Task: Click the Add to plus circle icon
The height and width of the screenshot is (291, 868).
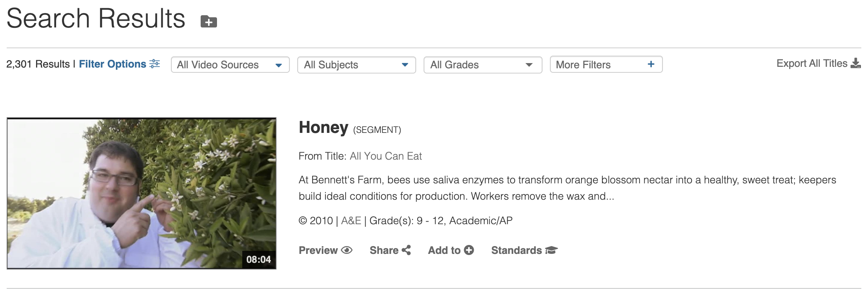Action: [469, 250]
